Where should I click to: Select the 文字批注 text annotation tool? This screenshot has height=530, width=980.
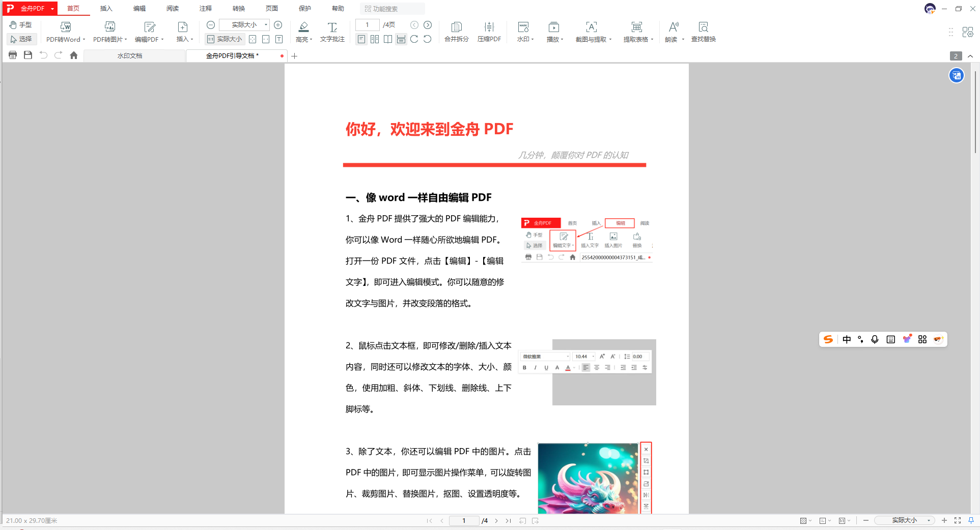332,32
